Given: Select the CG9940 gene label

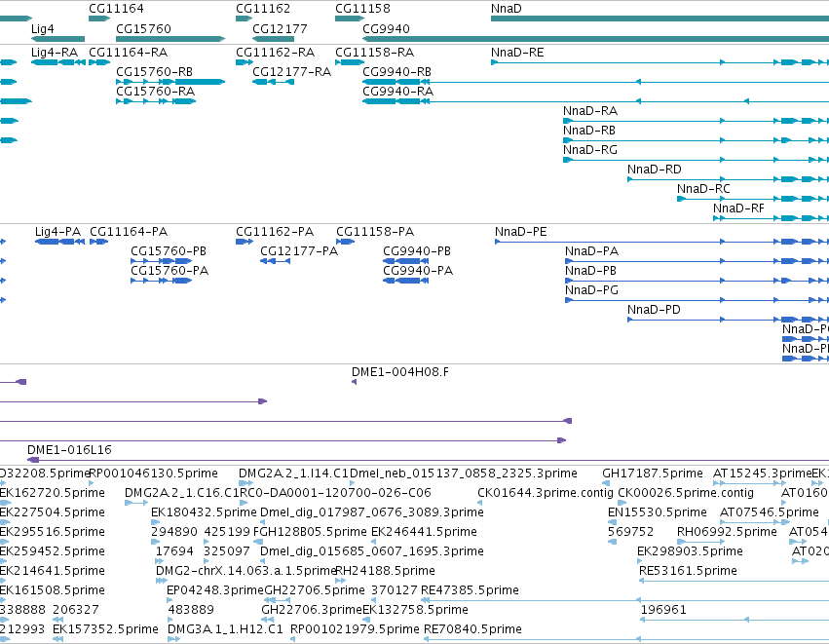Looking at the screenshot, I should coord(386,29).
